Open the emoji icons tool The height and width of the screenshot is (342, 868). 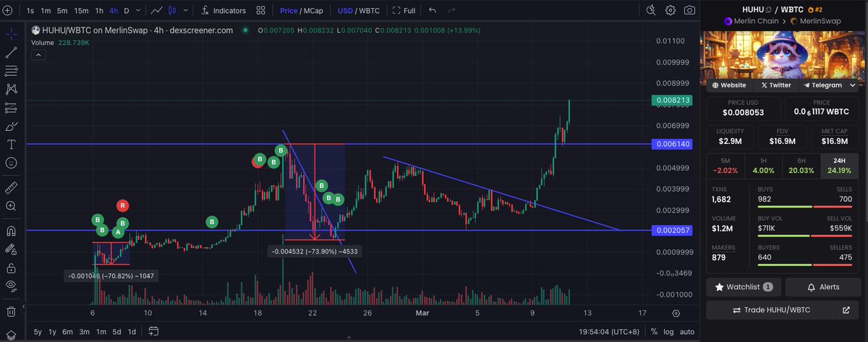(11, 163)
